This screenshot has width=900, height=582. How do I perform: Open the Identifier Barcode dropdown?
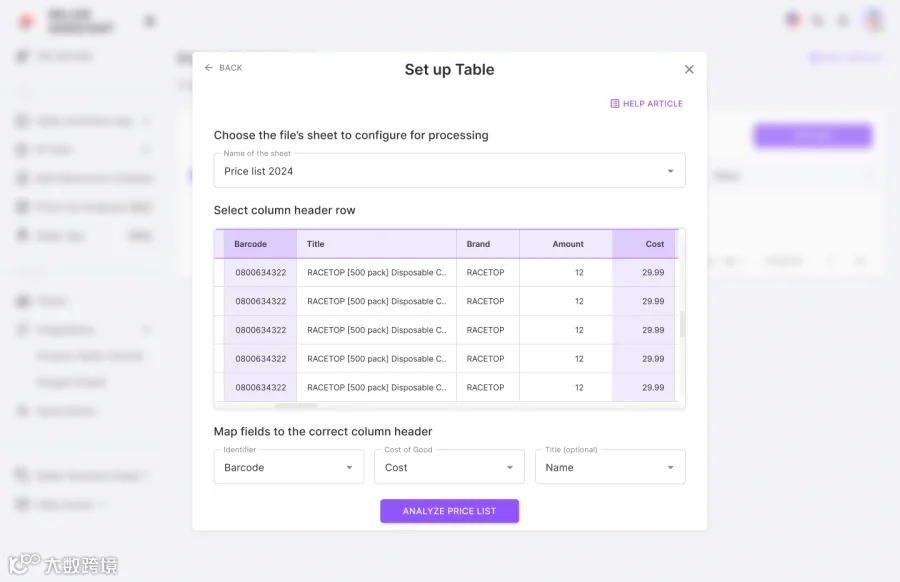click(289, 467)
